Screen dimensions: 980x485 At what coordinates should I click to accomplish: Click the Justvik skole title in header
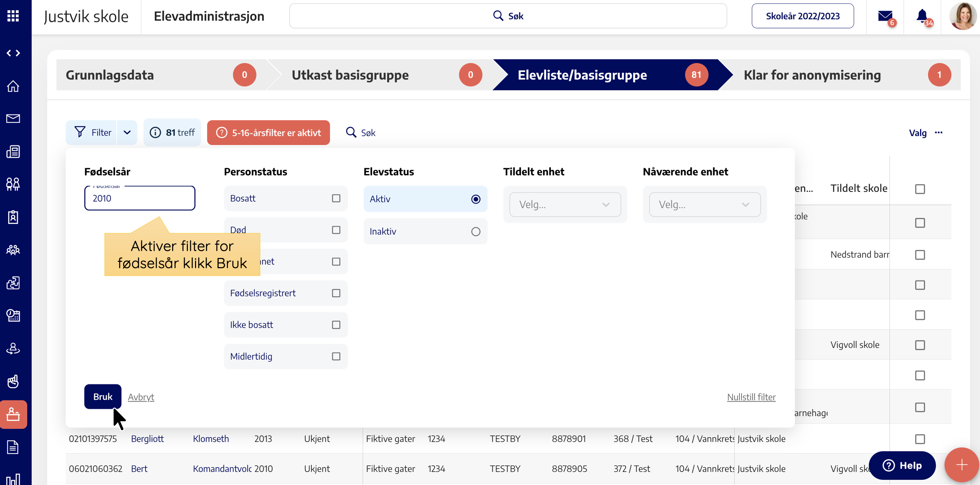coord(86,16)
